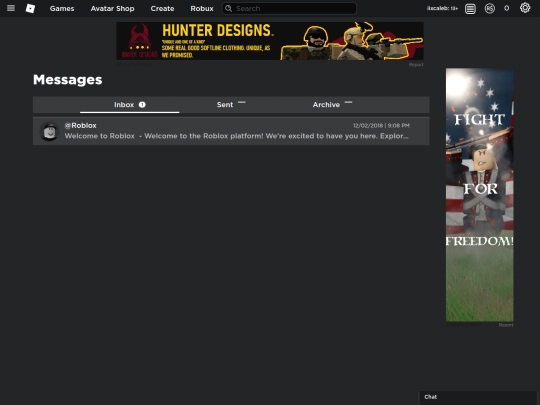Open the Hunter Designs banner ad
540x405 pixels.
pos(270,41)
